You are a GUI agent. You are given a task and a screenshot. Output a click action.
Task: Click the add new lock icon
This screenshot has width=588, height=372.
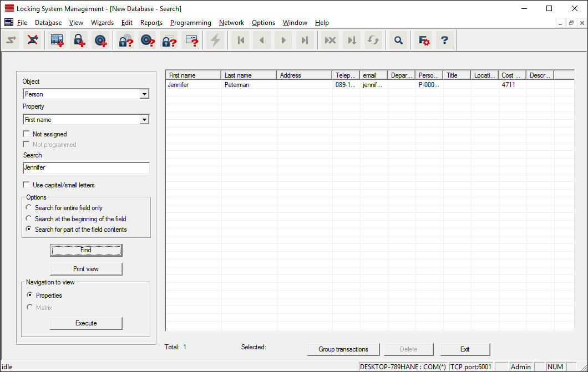80,40
